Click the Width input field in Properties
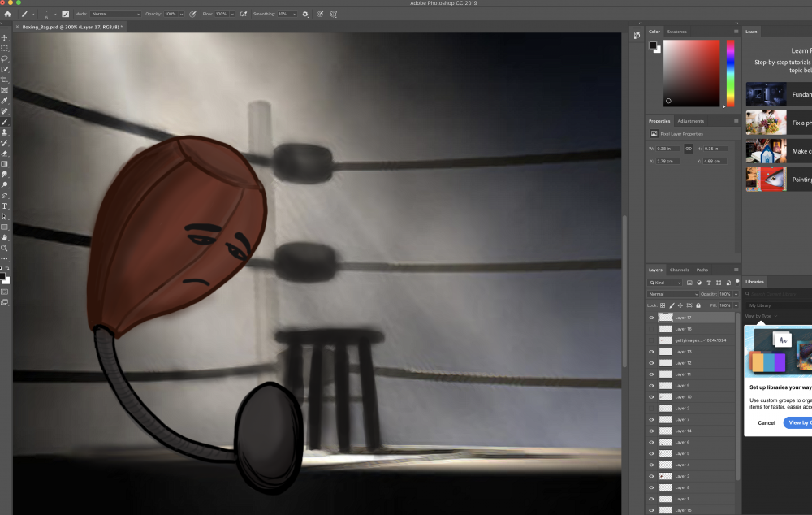 [x=667, y=149]
